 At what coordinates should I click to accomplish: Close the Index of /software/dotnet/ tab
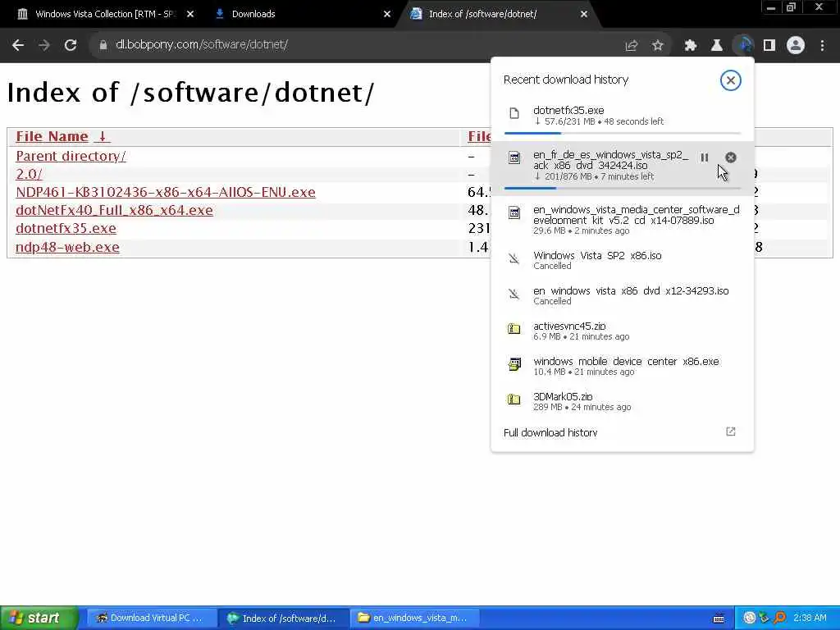coord(584,14)
